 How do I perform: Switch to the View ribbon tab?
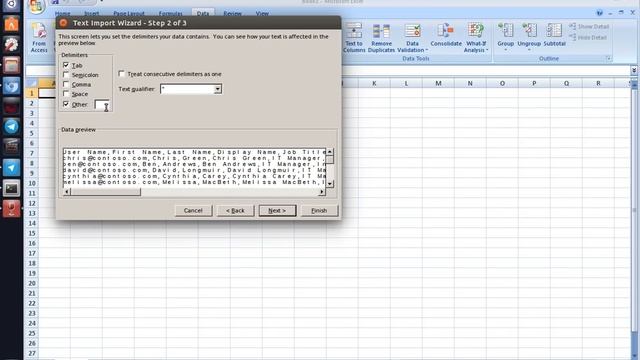click(262, 13)
